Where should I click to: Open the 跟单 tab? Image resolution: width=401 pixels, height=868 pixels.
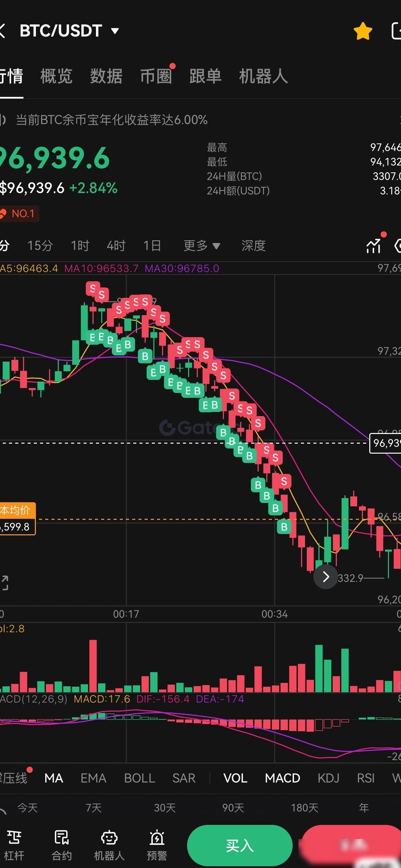pyautogui.click(x=206, y=76)
